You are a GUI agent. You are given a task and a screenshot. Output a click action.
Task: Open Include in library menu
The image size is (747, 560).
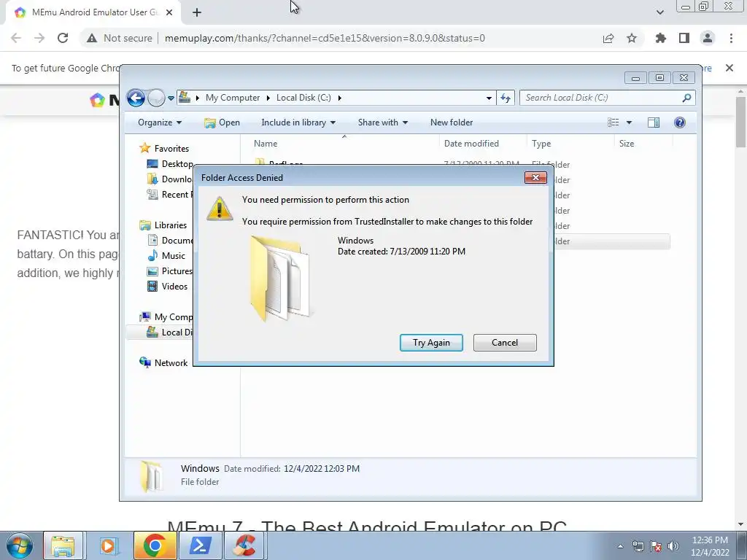tap(298, 122)
